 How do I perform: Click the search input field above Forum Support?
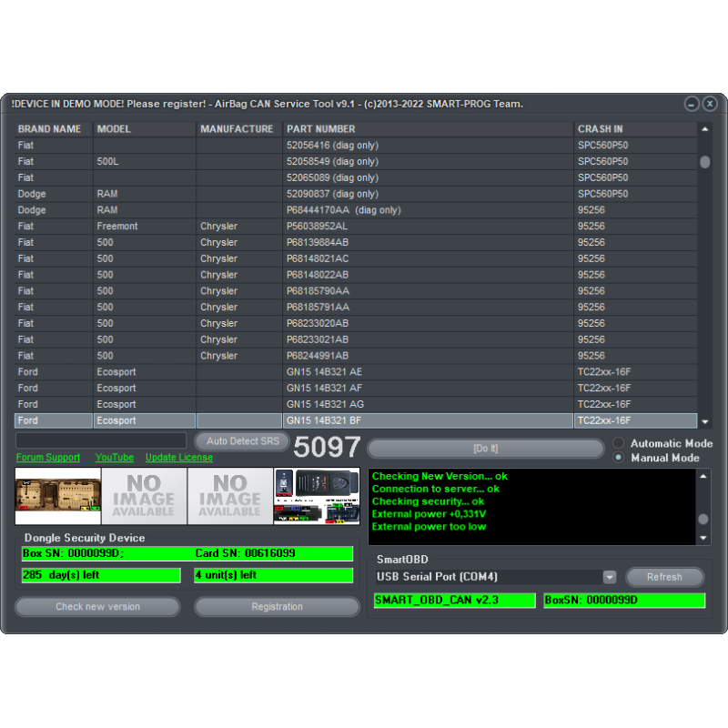[101, 440]
